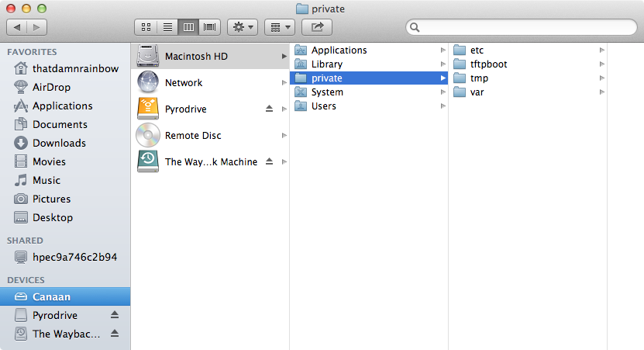
Task: Click the var folder icon
Action: (460, 92)
